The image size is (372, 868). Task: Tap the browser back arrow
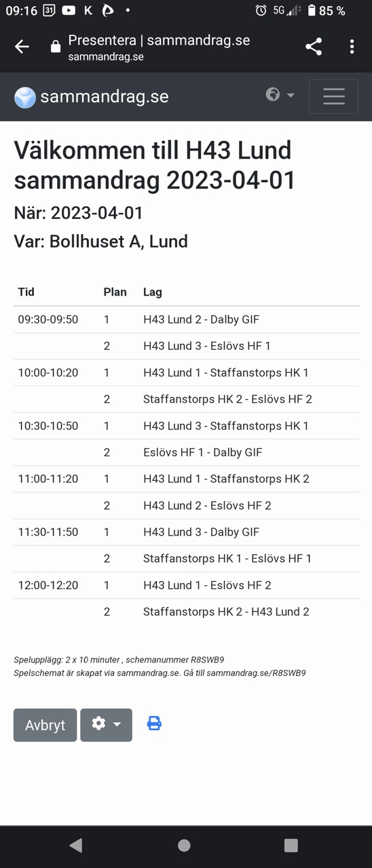(22, 47)
